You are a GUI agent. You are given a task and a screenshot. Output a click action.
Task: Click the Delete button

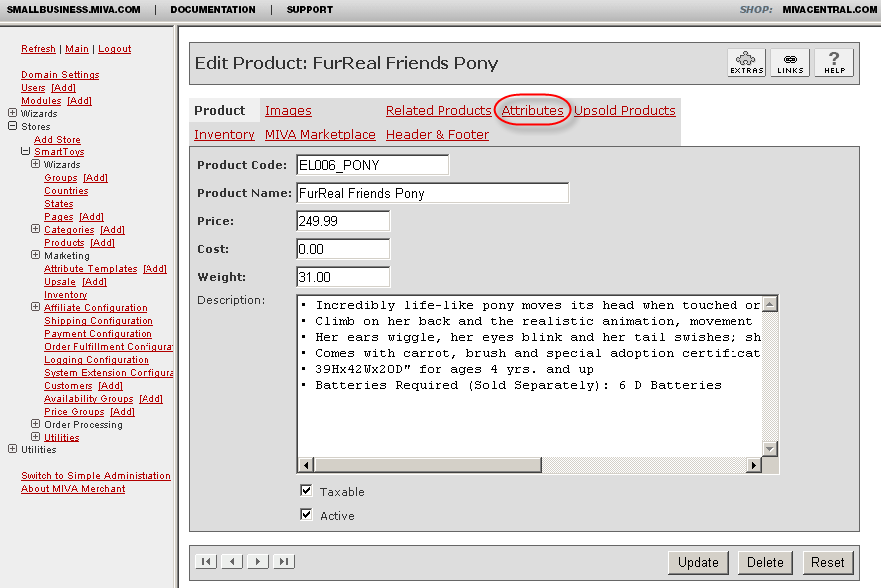point(765,562)
